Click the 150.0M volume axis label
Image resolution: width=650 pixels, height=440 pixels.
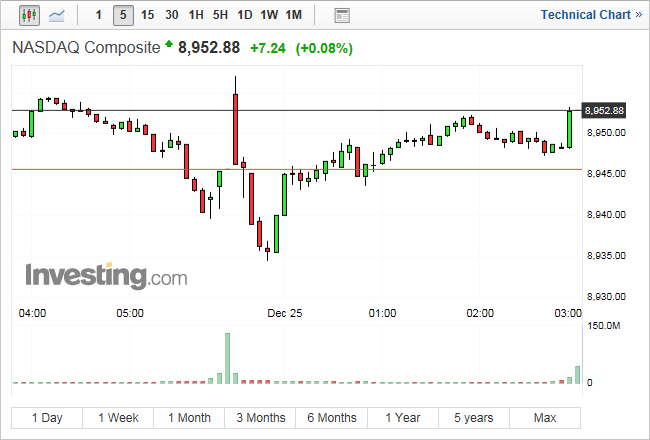coord(604,326)
